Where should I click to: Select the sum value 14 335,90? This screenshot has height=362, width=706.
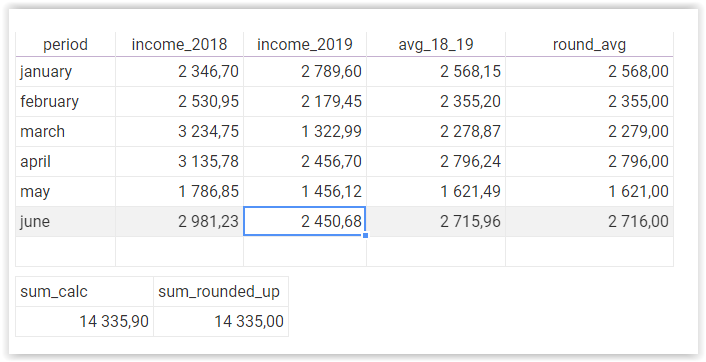[x=84, y=321]
